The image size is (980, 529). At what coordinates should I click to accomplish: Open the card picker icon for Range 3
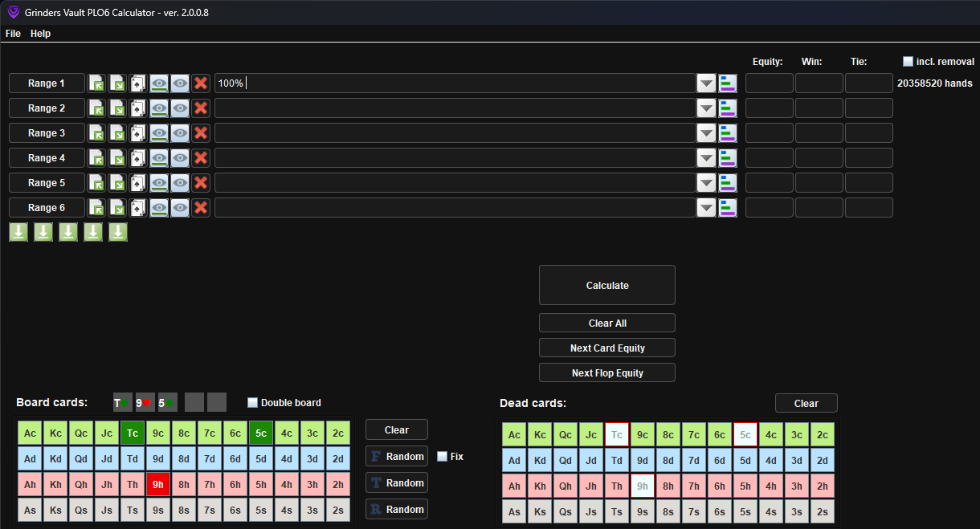tap(138, 133)
